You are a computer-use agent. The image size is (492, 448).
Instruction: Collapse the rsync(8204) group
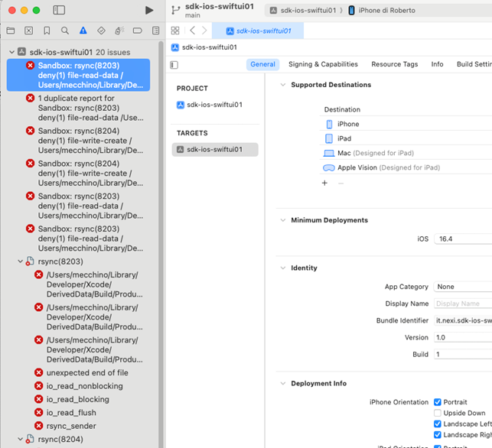pyautogui.click(x=21, y=440)
